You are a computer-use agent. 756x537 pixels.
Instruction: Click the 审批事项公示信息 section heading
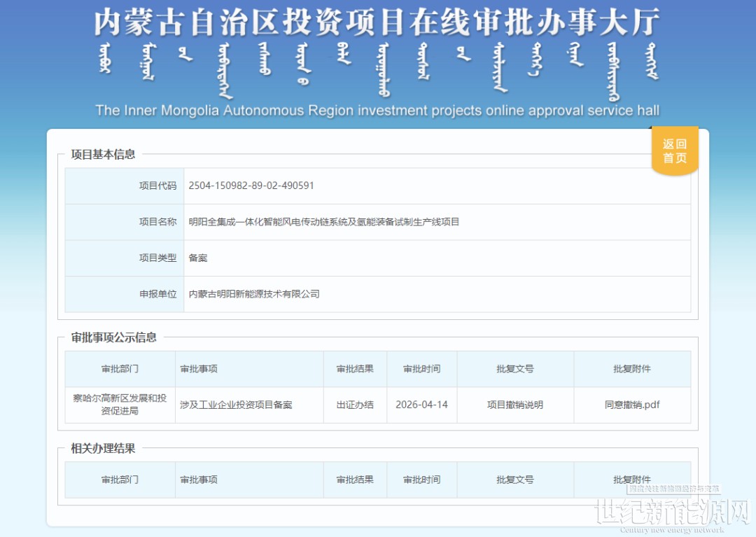tap(114, 337)
